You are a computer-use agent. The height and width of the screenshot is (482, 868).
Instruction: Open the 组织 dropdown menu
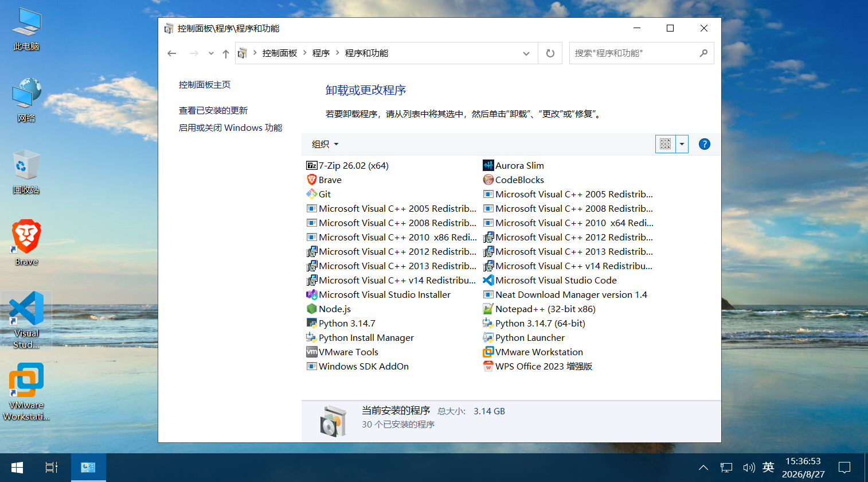pyautogui.click(x=325, y=144)
